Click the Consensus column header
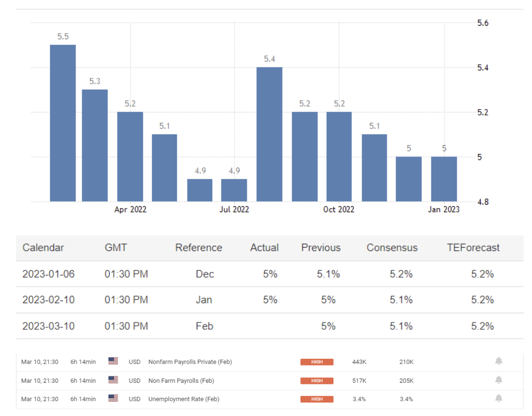The width and height of the screenshot is (532, 416). tap(392, 248)
